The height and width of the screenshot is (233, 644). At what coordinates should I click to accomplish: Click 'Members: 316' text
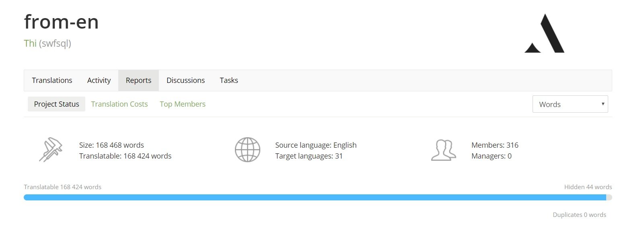click(x=495, y=145)
